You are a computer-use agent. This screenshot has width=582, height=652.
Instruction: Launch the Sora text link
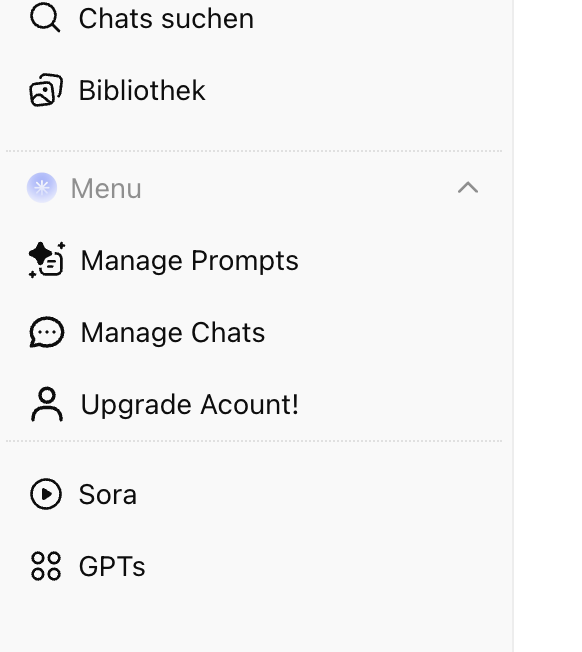(108, 494)
